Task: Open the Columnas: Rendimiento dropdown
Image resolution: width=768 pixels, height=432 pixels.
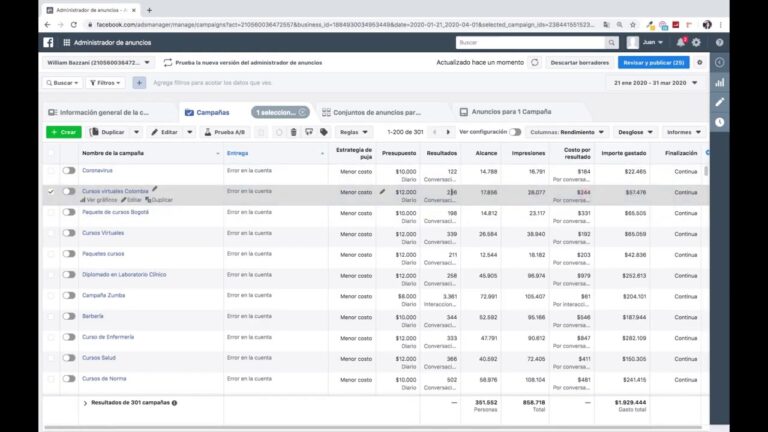Action: pyautogui.click(x=566, y=132)
